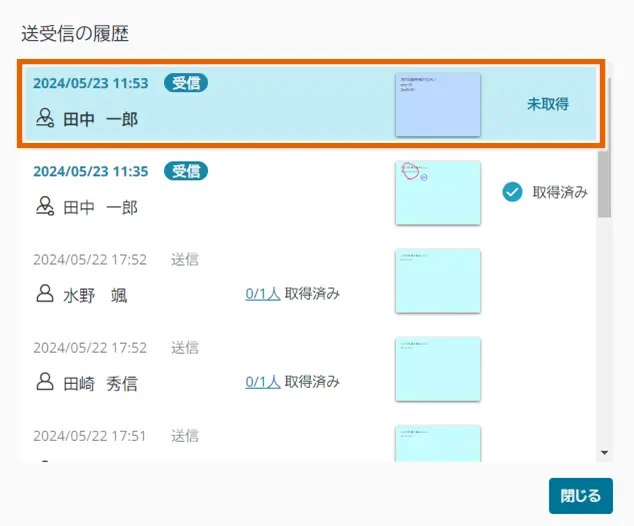Open the 0/1人 link for 田崎 秀信
Viewport: 634px width, 526px height.
pyautogui.click(x=262, y=382)
